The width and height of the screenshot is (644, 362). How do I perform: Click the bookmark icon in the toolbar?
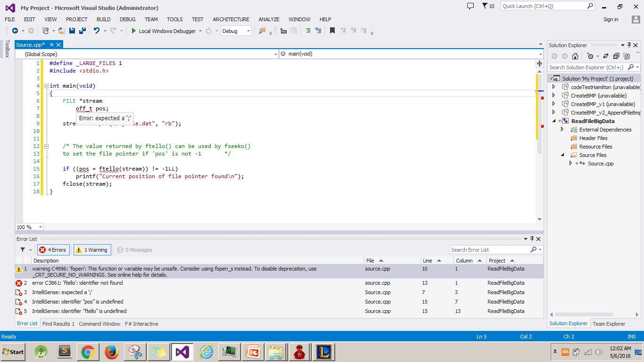(332, 31)
